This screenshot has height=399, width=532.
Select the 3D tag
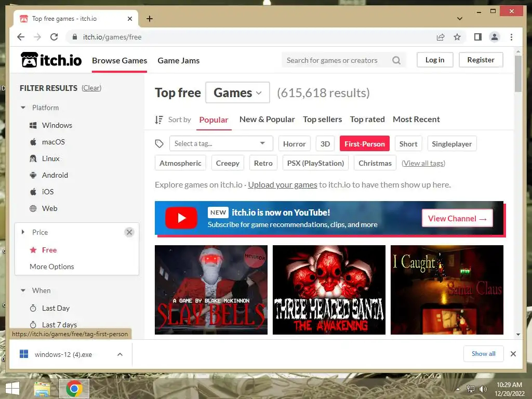pos(325,144)
